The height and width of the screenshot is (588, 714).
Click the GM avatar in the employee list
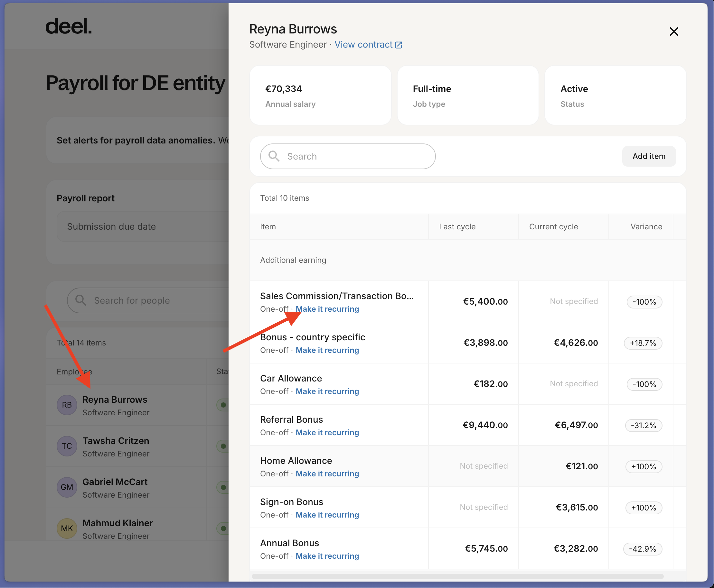point(67,487)
